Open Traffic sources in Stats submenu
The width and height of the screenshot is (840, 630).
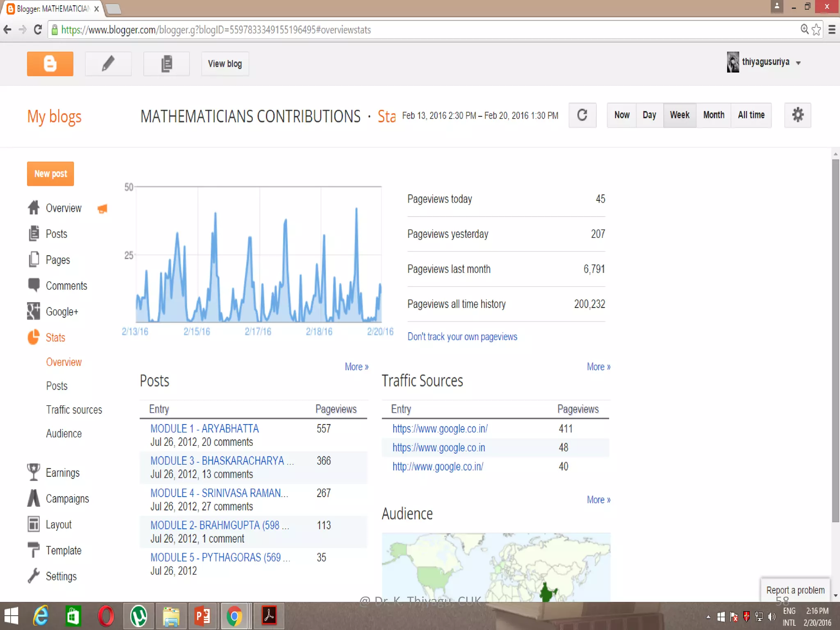pos(74,410)
